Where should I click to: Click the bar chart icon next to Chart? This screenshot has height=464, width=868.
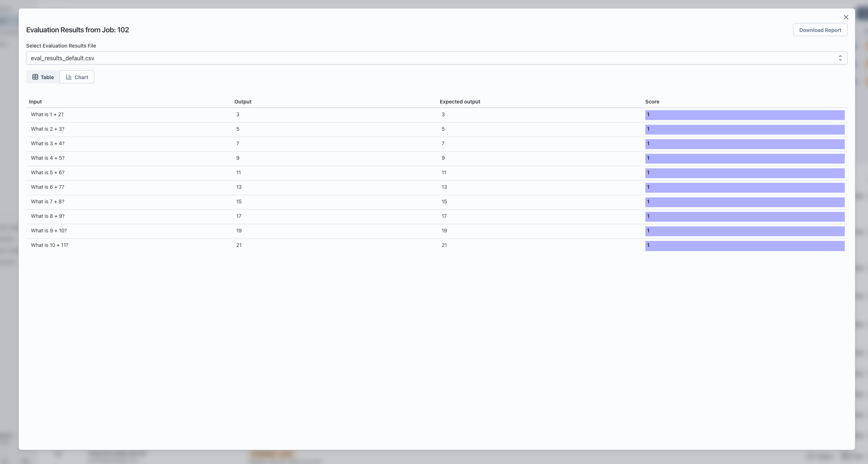69,77
